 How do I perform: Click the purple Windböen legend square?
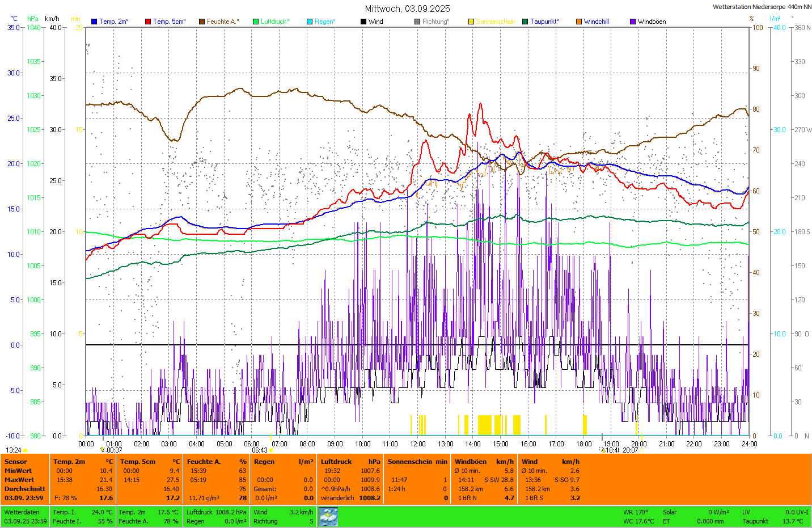click(x=633, y=22)
